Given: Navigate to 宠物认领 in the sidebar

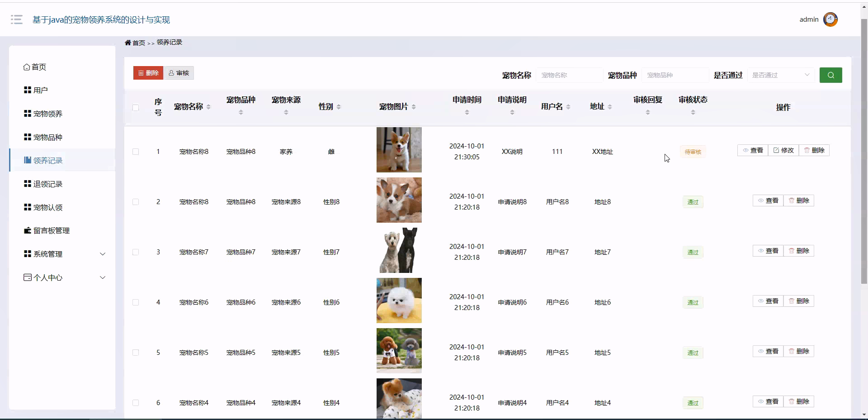Looking at the screenshot, I should tap(62, 207).
